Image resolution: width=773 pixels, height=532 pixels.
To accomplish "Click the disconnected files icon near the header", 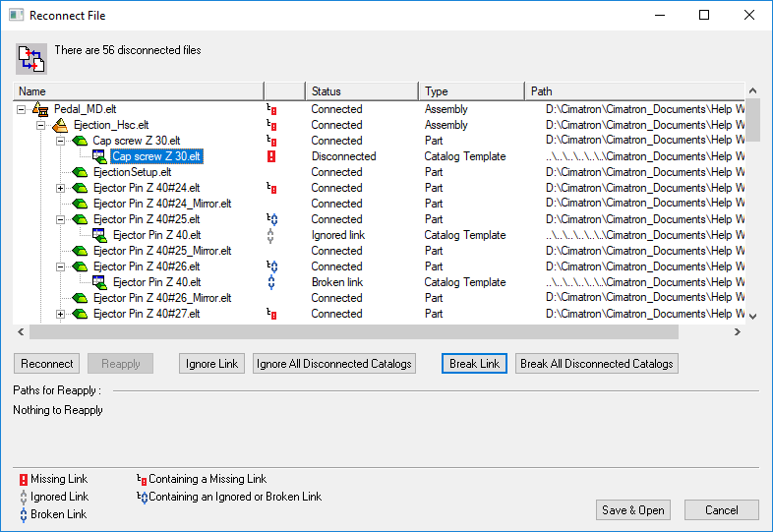I will (x=31, y=59).
